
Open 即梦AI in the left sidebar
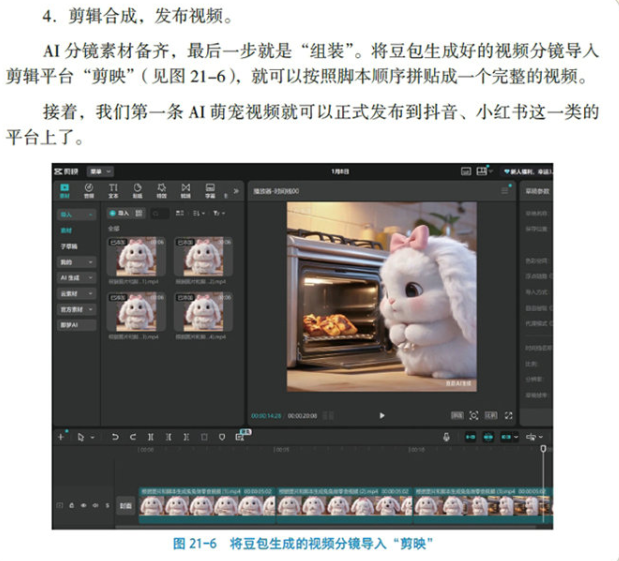(76, 325)
